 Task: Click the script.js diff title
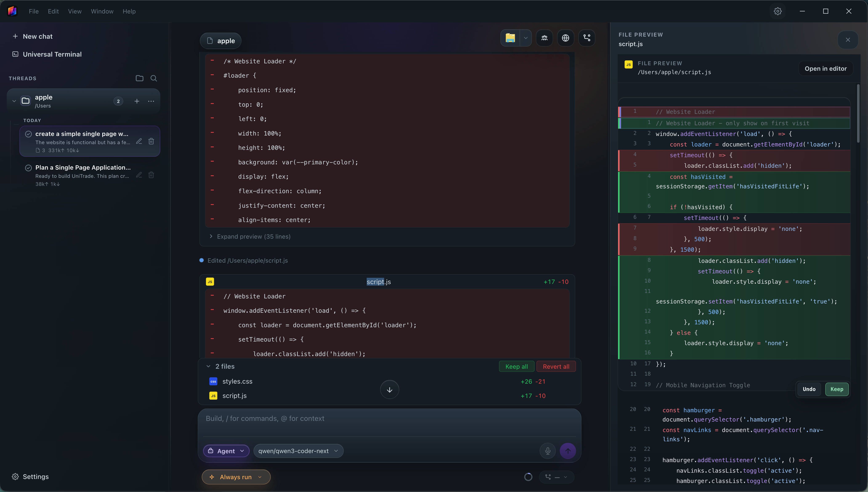[379, 282]
